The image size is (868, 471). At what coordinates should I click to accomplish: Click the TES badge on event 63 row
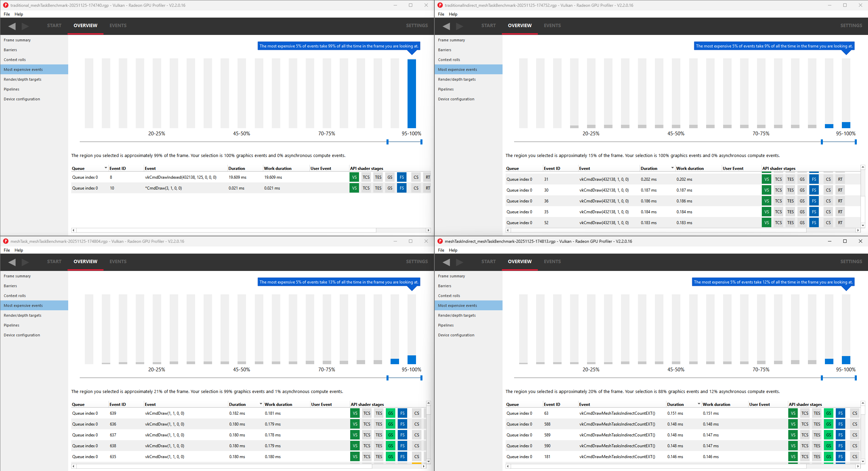817,413
